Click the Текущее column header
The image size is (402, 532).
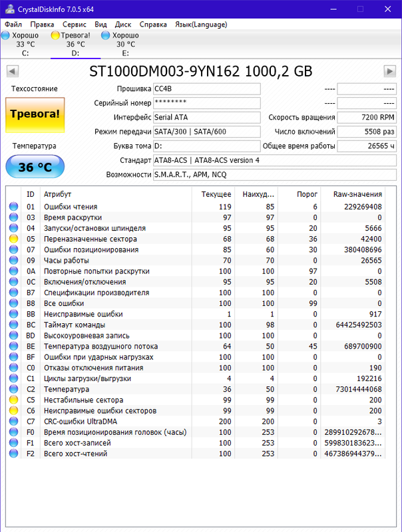[x=213, y=194]
